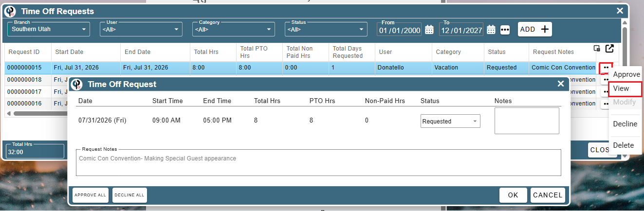Click the plus icon on ADD button

(545, 29)
